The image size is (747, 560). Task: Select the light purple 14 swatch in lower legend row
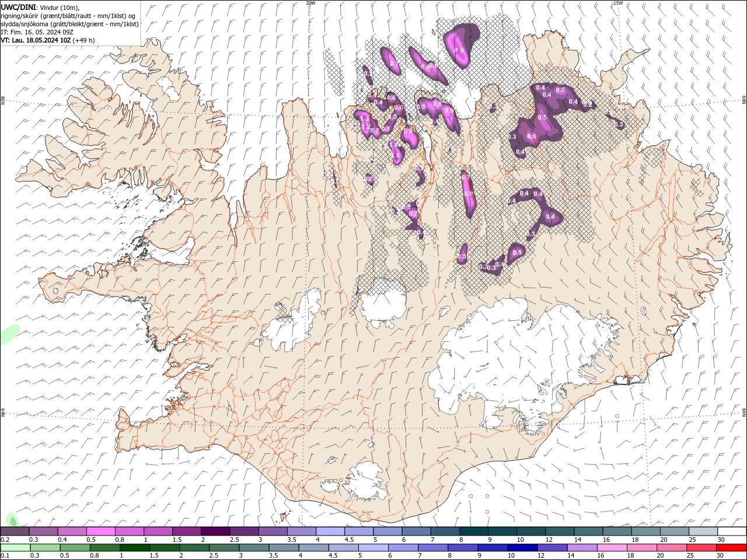(582, 548)
